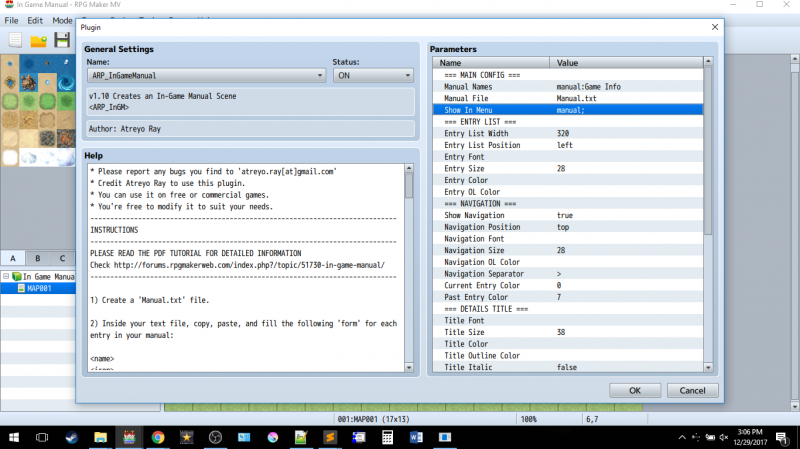Close the Plugin dialog
Viewport: 800px width, 449px height.
[715, 27]
